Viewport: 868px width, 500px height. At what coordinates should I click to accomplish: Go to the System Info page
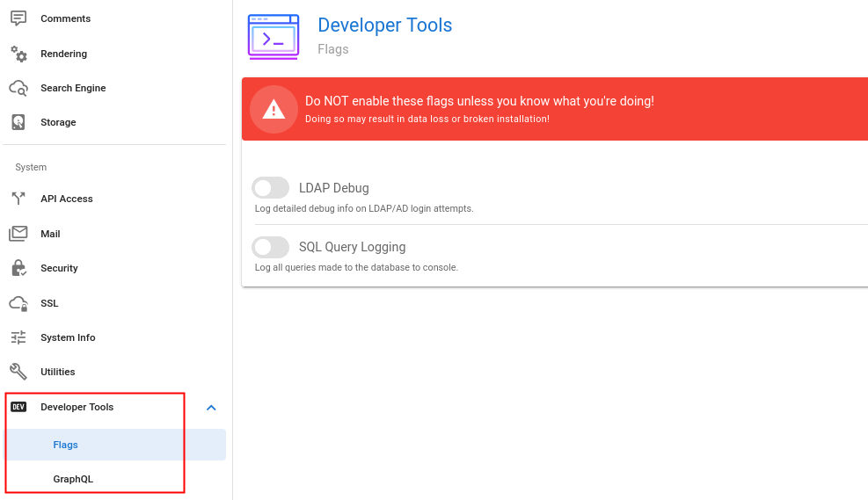68,337
